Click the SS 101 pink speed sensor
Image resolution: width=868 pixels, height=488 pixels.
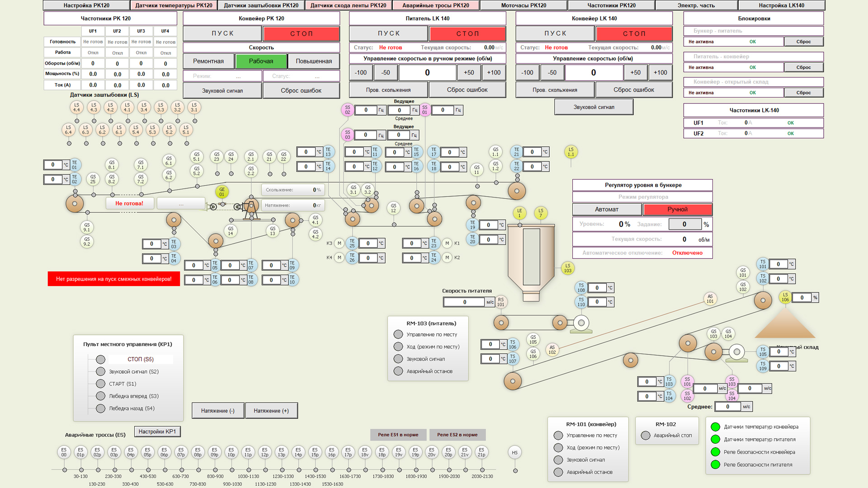pos(687,381)
